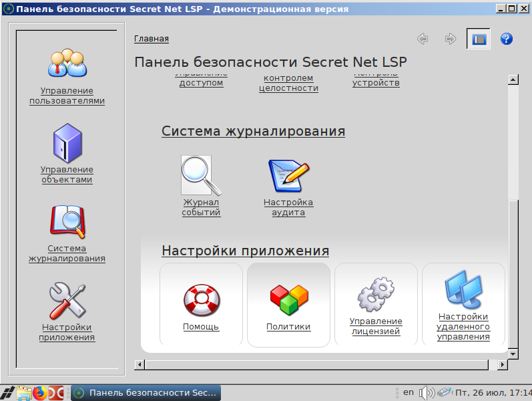Open the Управление лицензией gears icon
Screen dimensions: 532x401
(376, 294)
